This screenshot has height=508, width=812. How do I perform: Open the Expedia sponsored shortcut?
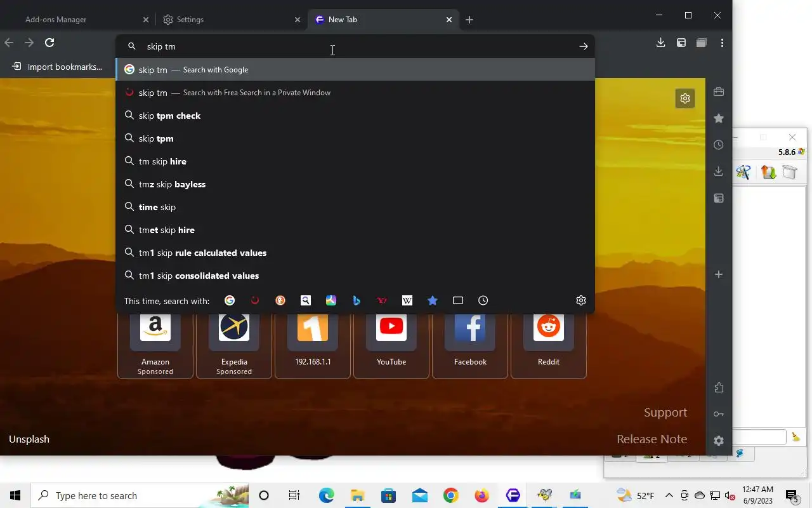tap(234, 345)
